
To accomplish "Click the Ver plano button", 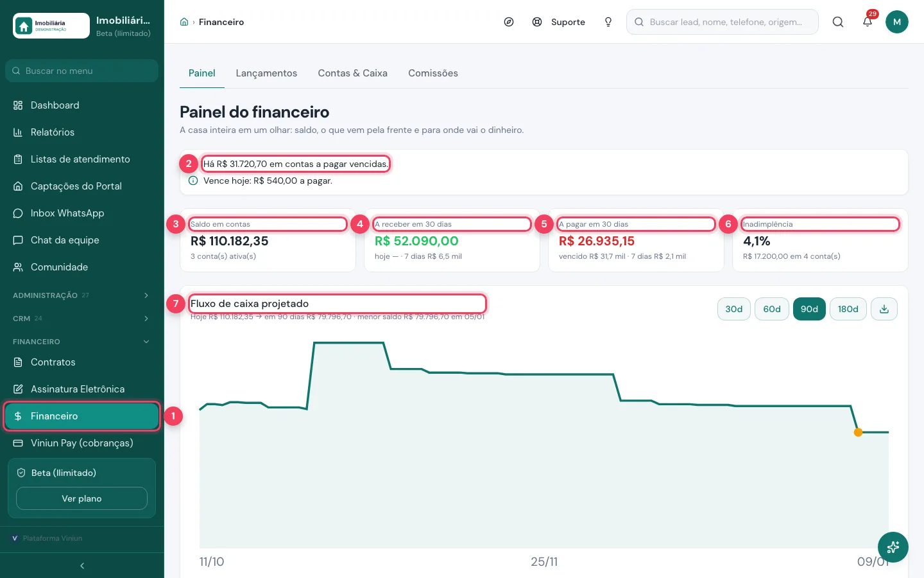I will (x=81, y=498).
